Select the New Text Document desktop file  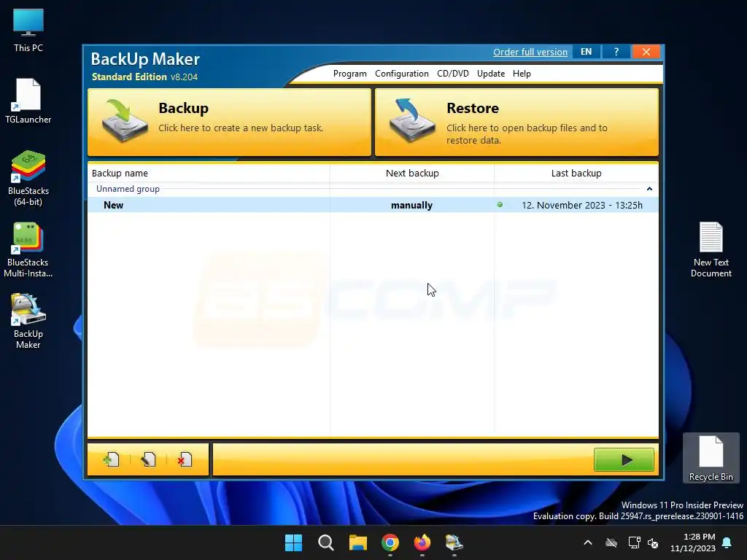point(711,250)
